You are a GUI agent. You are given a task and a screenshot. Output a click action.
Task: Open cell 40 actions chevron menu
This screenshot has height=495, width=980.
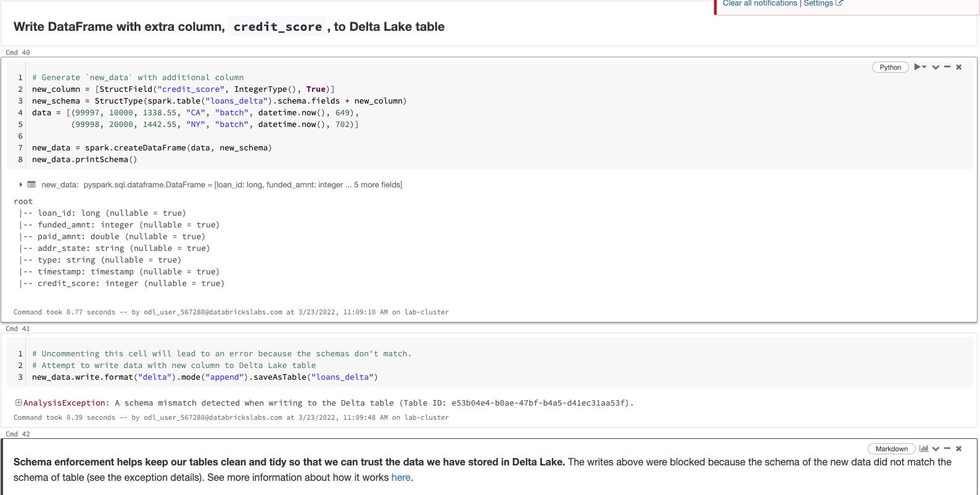936,67
